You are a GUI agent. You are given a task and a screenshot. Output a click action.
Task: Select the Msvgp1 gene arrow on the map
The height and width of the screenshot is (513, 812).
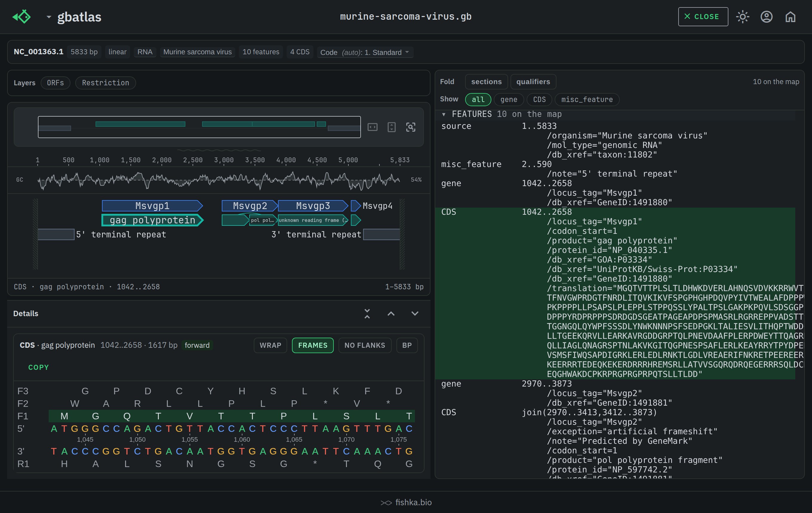[x=153, y=206]
